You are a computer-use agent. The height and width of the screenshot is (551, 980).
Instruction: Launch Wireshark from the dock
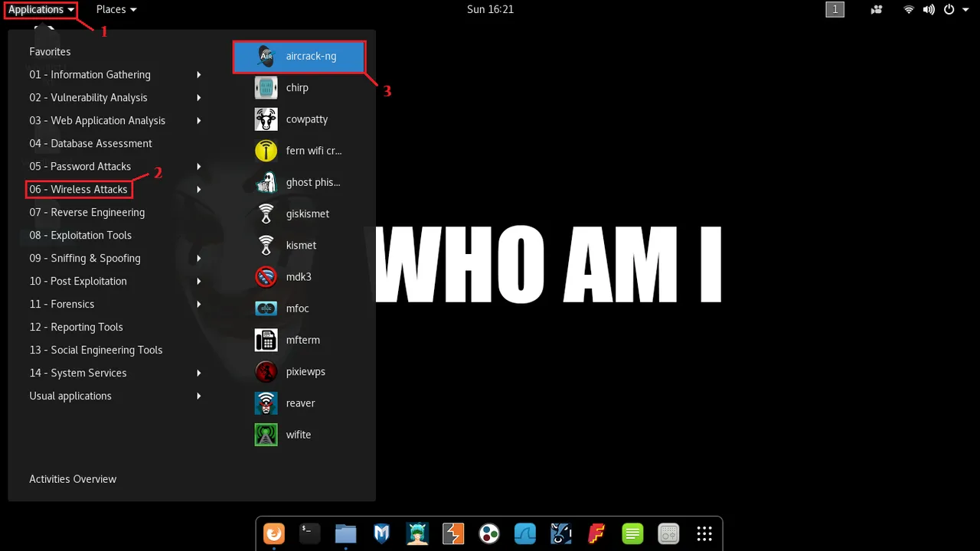click(525, 533)
